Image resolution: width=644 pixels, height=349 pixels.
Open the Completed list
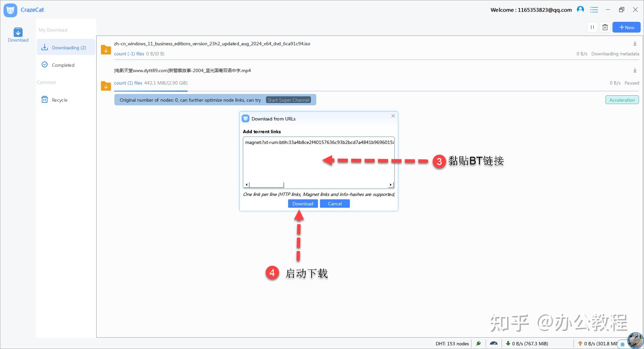(x=63, y=65)
